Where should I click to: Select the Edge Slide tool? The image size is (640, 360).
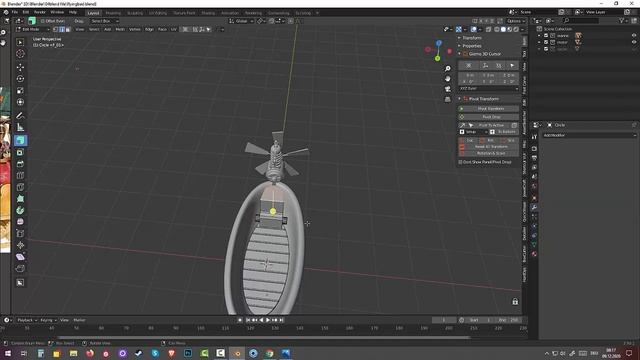(20, 233)
